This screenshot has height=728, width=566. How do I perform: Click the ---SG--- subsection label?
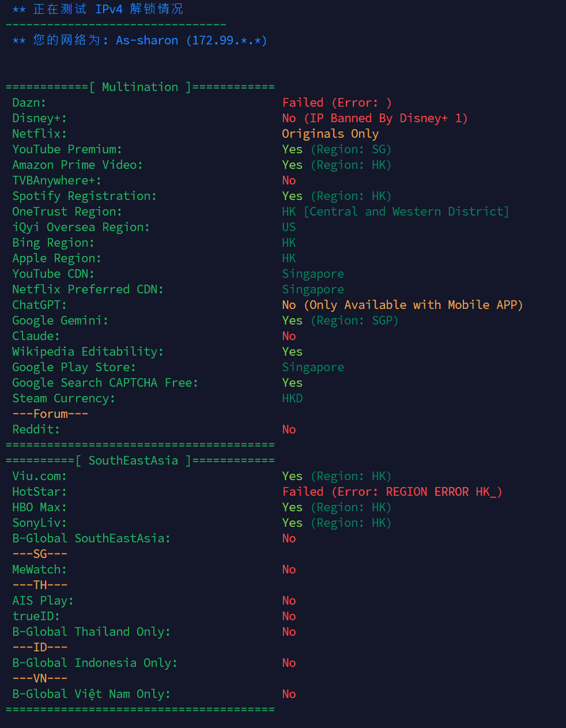click(x=40, y=554)
